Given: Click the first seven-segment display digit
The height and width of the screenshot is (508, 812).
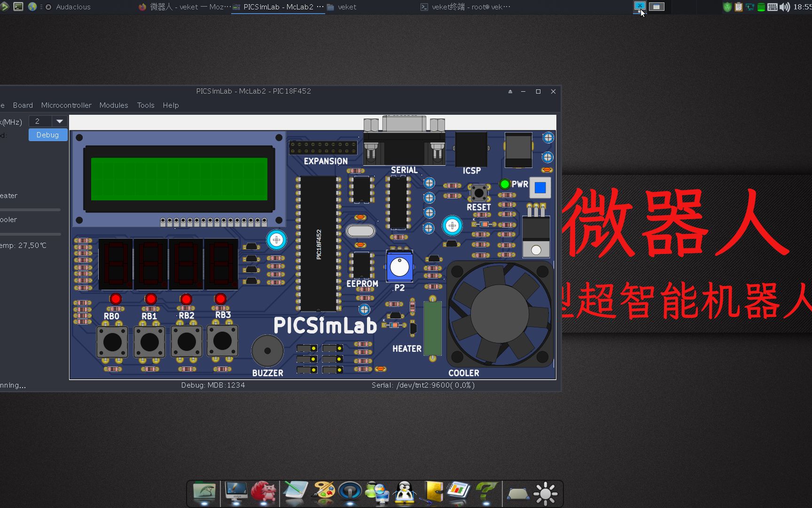Looking at the screenshot, I should pyautogui.click(x=116, y=264).
